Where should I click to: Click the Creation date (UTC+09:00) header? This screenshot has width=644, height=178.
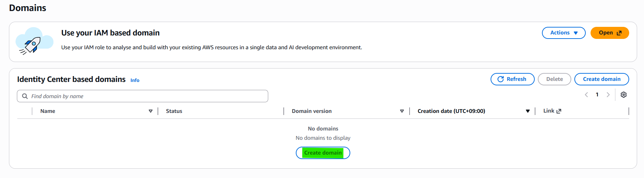(451, 111)
